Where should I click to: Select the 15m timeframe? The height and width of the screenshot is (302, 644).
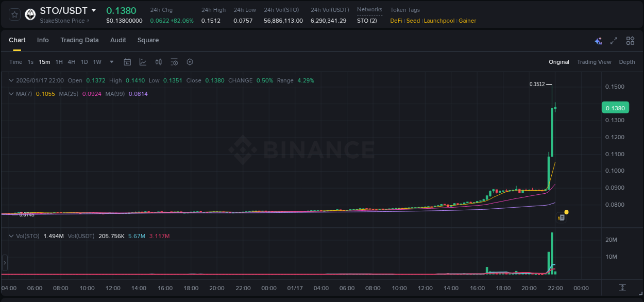(x=44, y=62)
